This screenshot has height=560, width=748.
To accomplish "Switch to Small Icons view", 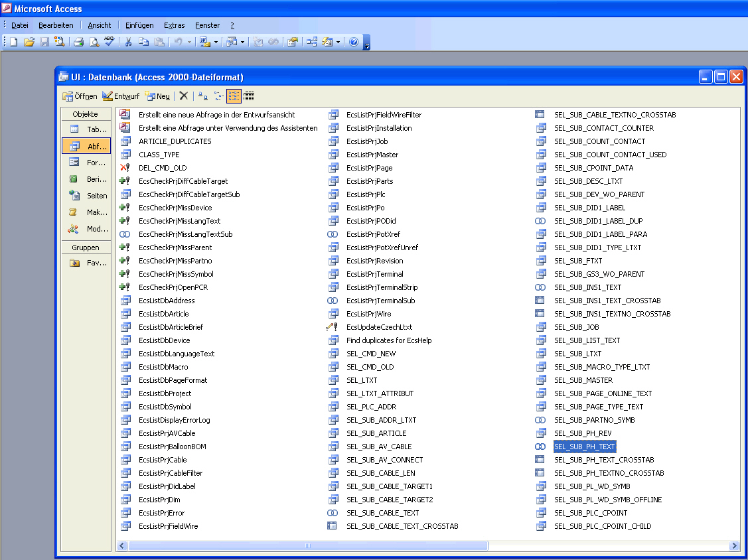I will pos(219,96).
